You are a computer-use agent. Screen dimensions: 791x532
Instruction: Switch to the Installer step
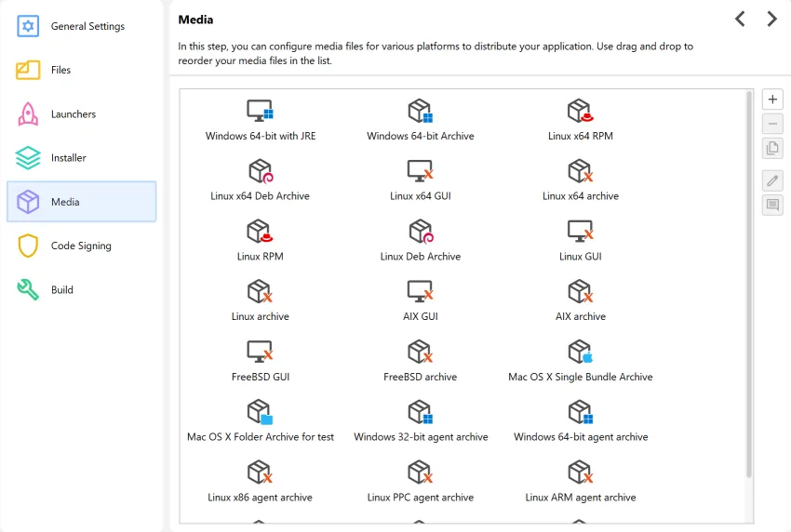click(81, 158)
